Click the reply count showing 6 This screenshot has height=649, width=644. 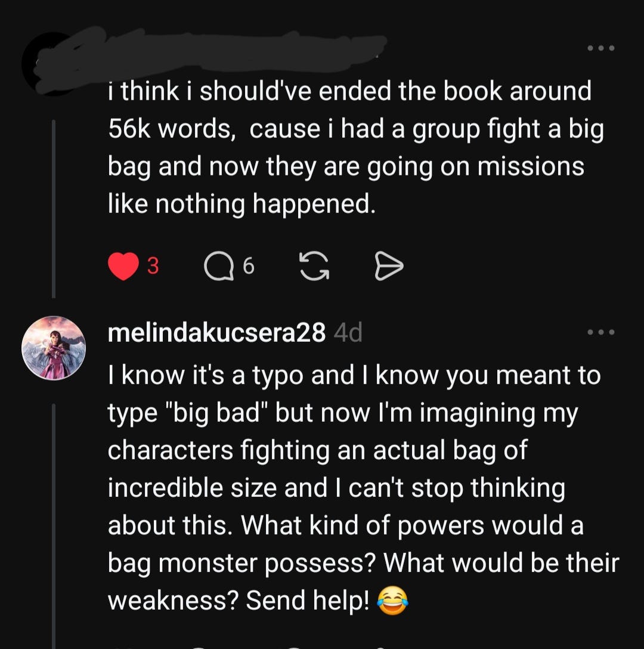point(248,266)
